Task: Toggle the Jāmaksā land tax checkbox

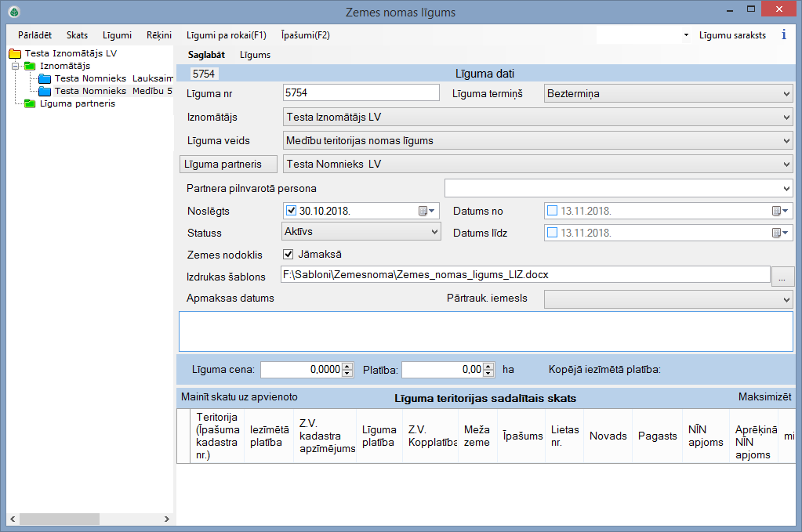Action: [x=288, y=254]
